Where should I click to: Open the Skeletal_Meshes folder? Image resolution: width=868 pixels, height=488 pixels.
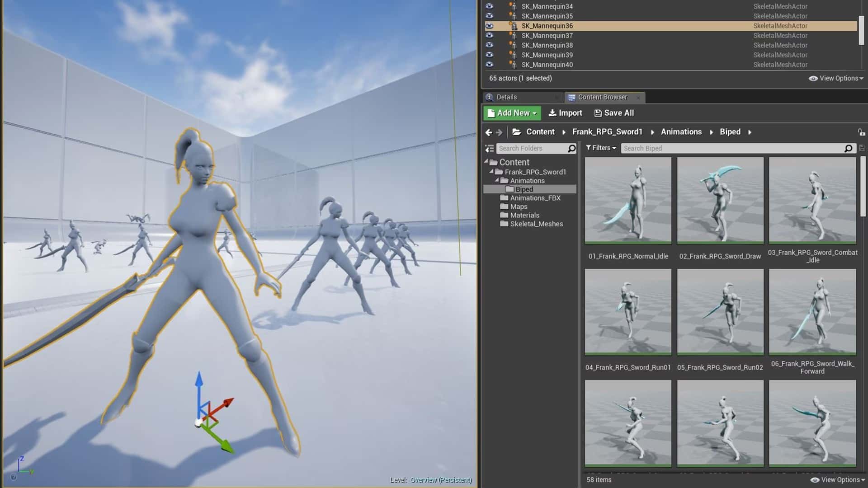[x=531, y=224]
